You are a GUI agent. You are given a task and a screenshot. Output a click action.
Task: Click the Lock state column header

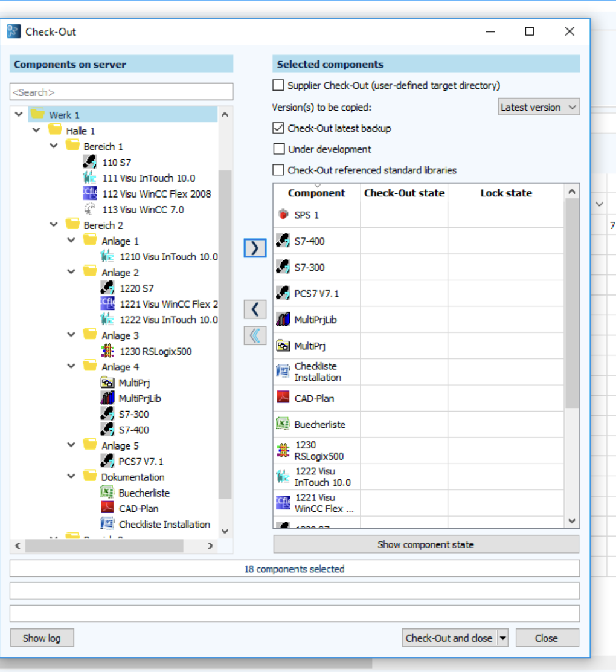click(x=506, y=193)
